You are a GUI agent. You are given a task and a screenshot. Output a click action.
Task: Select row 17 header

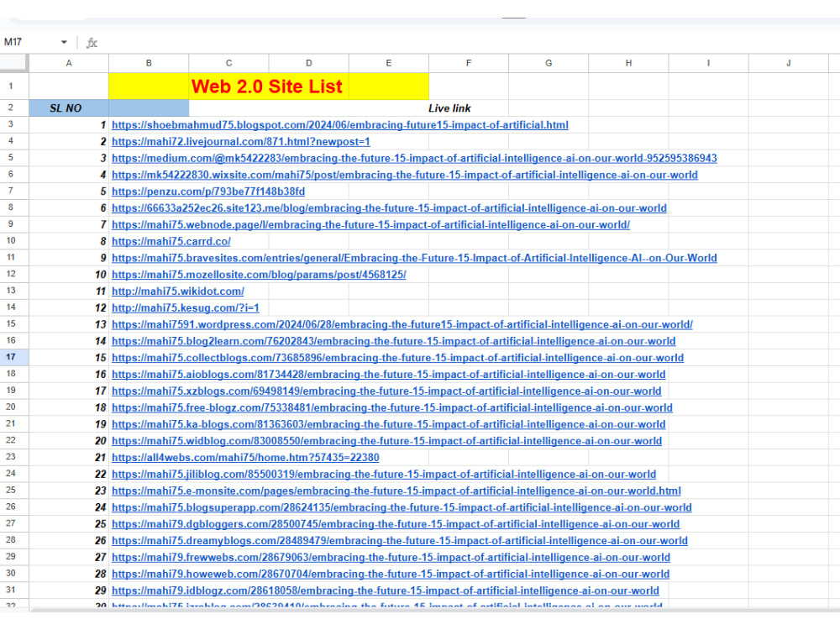14,357
